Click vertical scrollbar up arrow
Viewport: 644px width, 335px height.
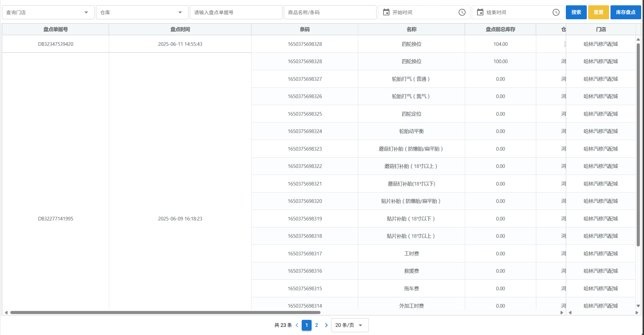tap(638, 39)
